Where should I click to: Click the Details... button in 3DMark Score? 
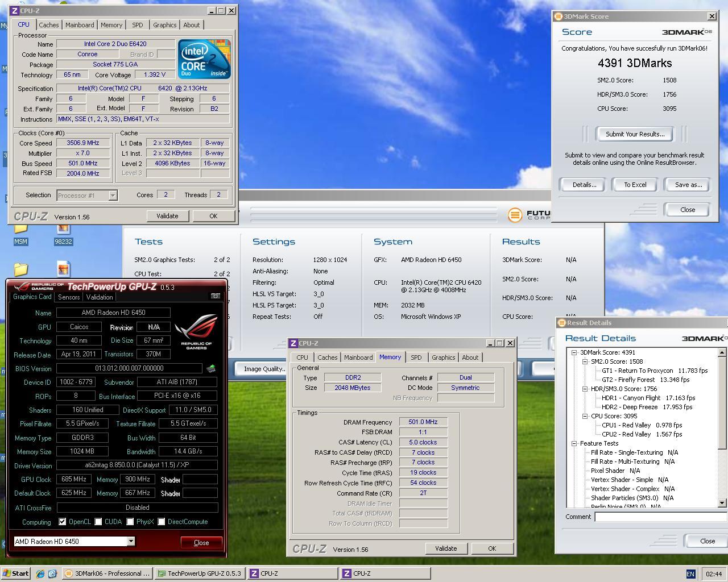584,185
